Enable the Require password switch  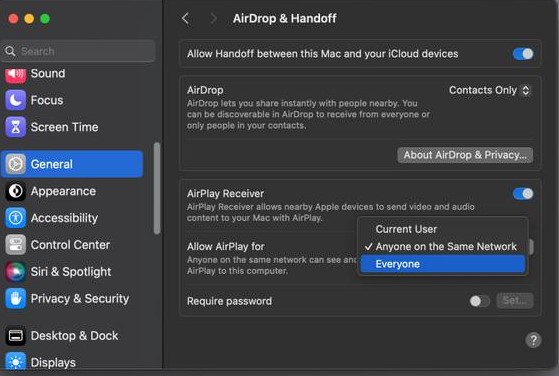click(x=479, y=301)
